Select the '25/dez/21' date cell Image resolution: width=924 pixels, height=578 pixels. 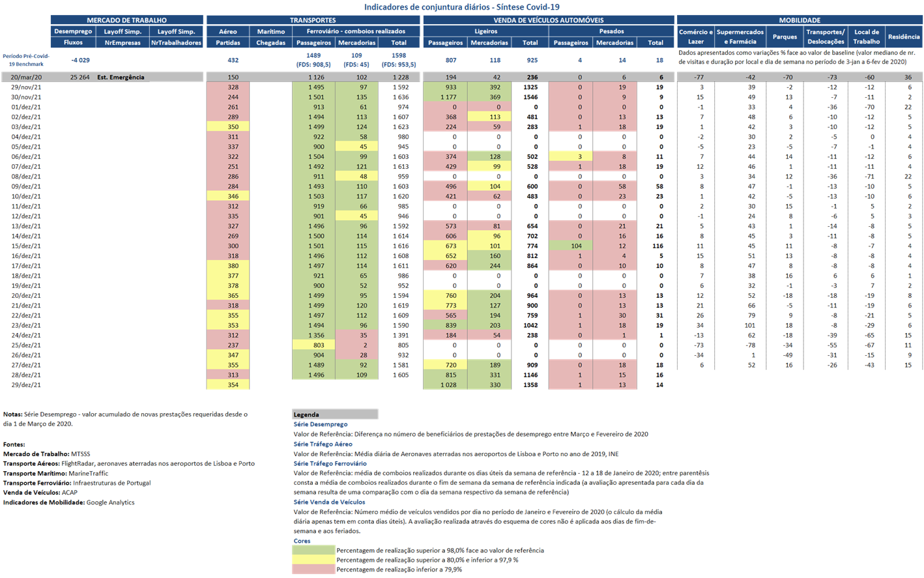pos(26,345)
